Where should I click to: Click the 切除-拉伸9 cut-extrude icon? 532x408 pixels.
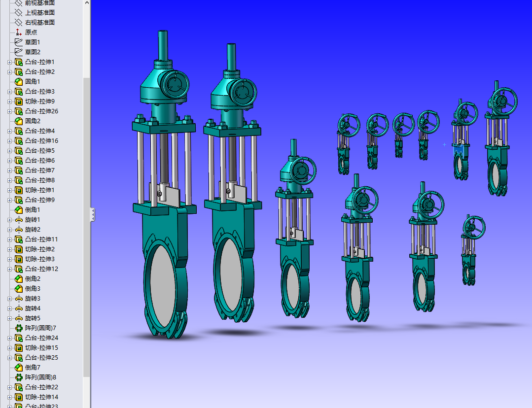pos(19,102)
